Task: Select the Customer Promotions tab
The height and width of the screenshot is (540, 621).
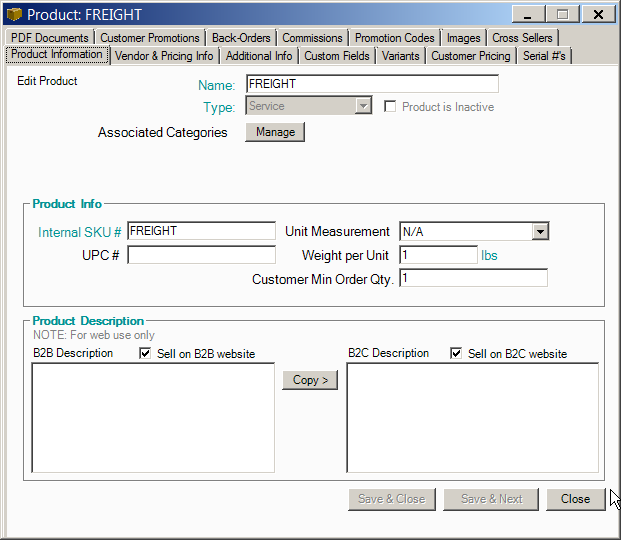Action: click(150, 38)
